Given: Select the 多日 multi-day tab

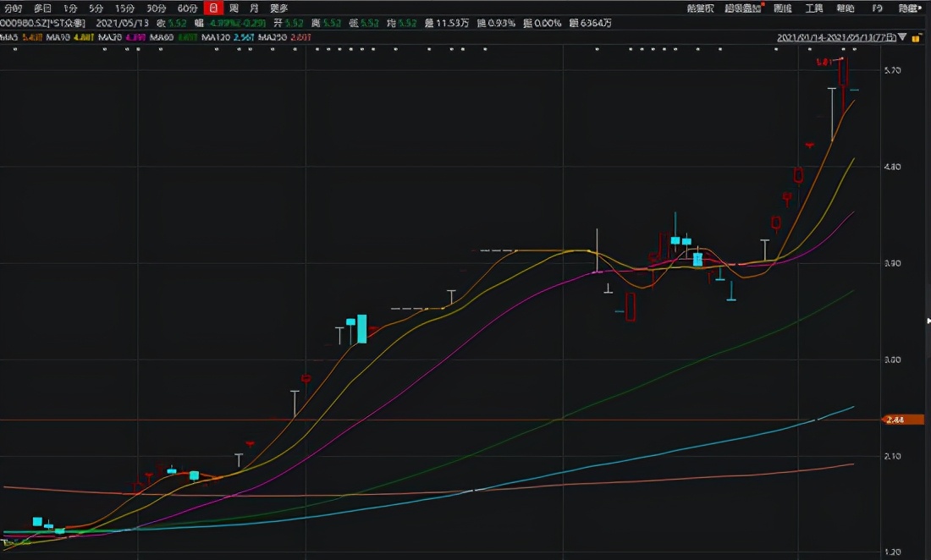Looking at the screenshot, I should point(42,8).
